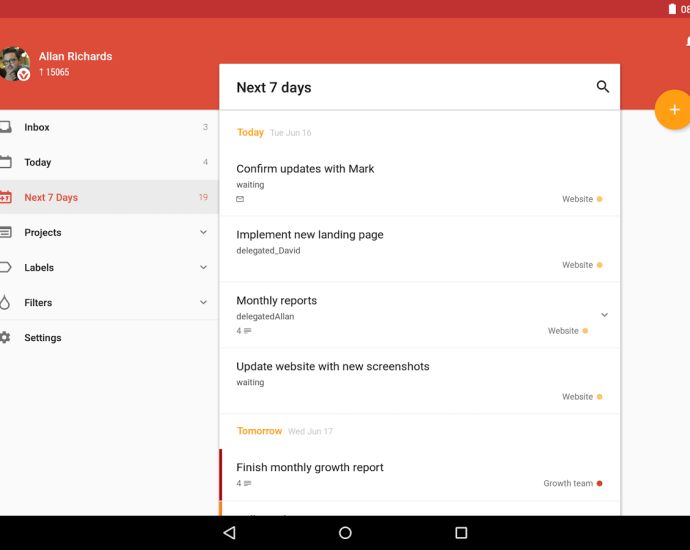Viewport: 690px width, 550px height.
Task: Click the battery icon in status bar
Action: pyautogui.click(x=672, y=9)
